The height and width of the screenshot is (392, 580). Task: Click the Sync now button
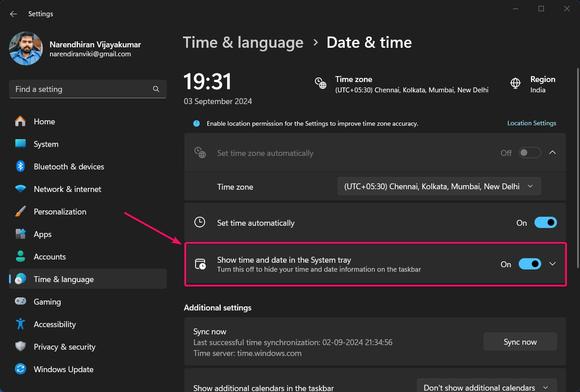pyautogui.click(x=520, y=342)
